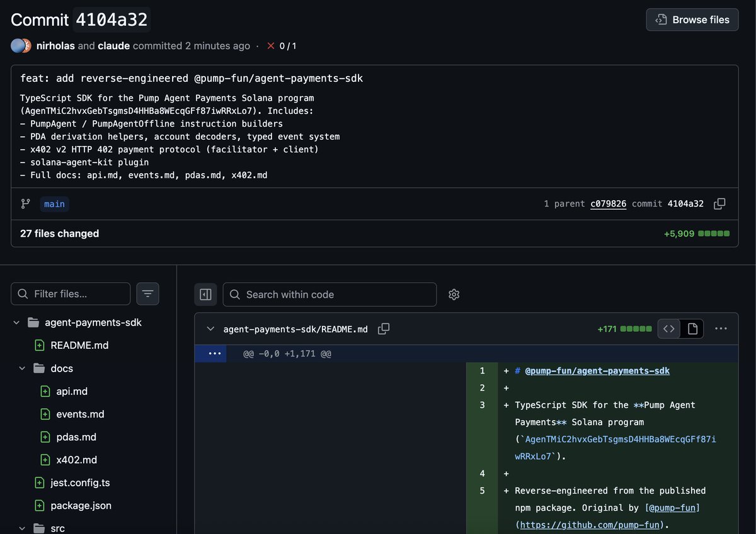Click added-file icon beside pdas.md

tap(45, 437)
